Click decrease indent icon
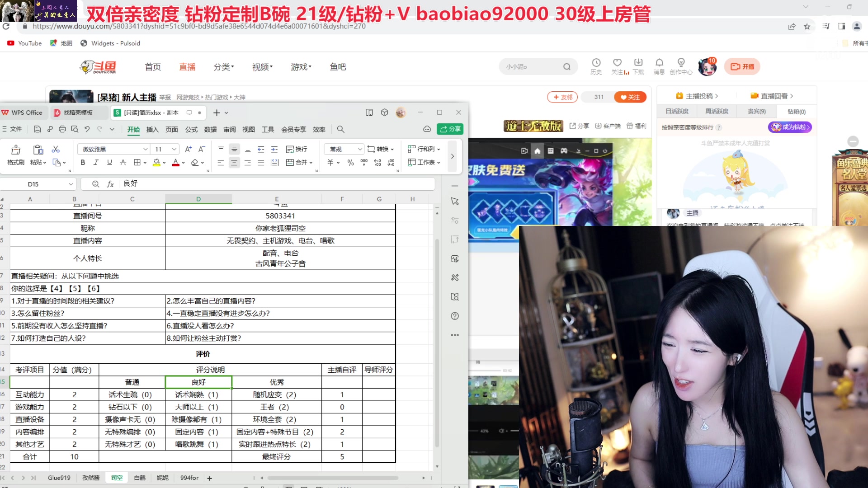 point(261,149)
